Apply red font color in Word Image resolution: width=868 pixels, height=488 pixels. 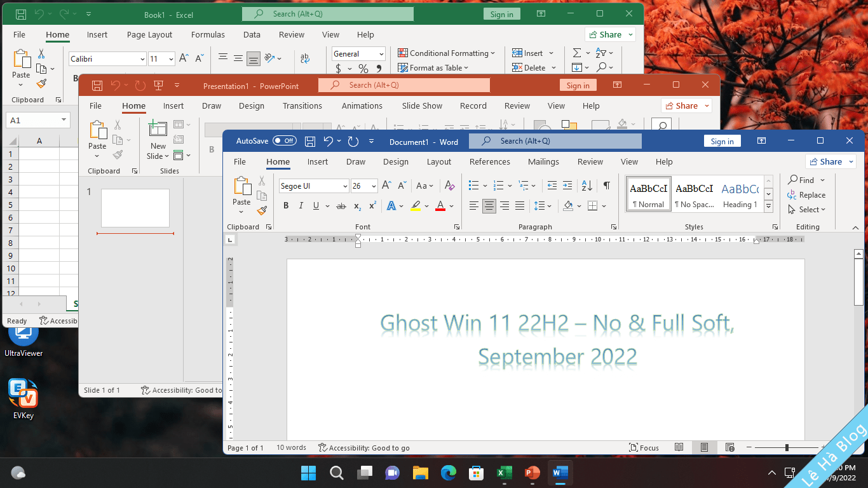440,206
